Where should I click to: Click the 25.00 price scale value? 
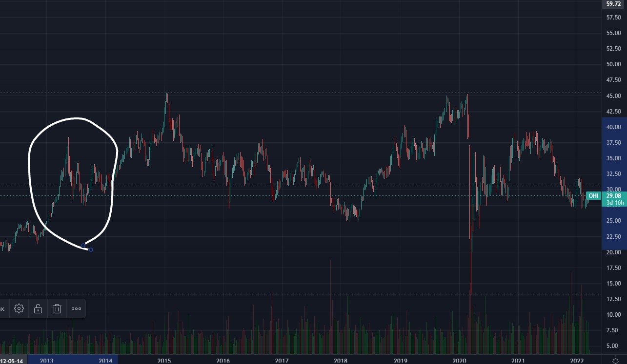coord(613,221)
